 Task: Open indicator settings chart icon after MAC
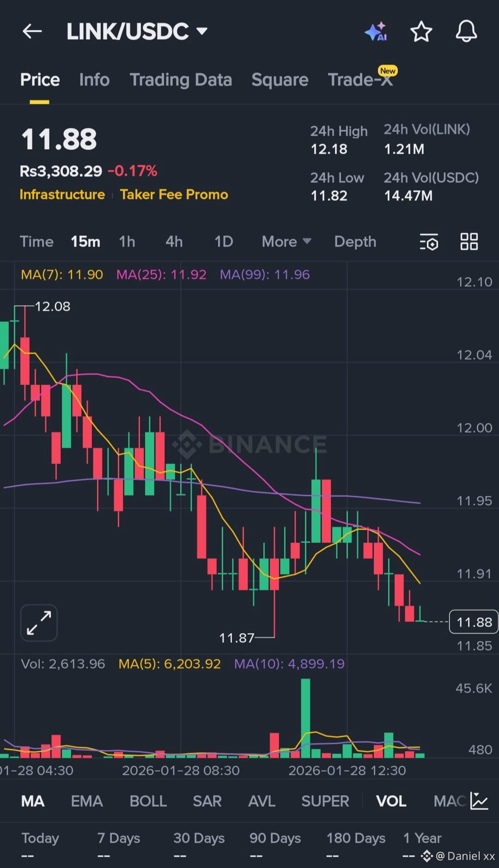[x=479, y=801]
